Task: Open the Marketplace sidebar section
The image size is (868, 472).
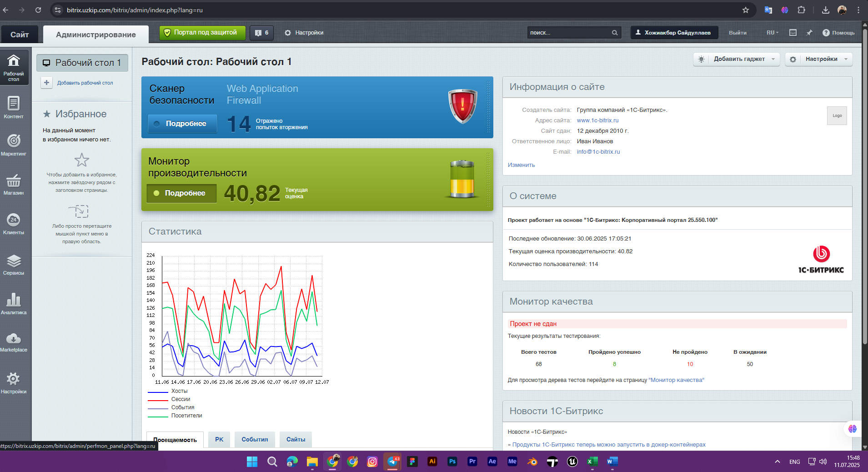Action: pos(14,342)
